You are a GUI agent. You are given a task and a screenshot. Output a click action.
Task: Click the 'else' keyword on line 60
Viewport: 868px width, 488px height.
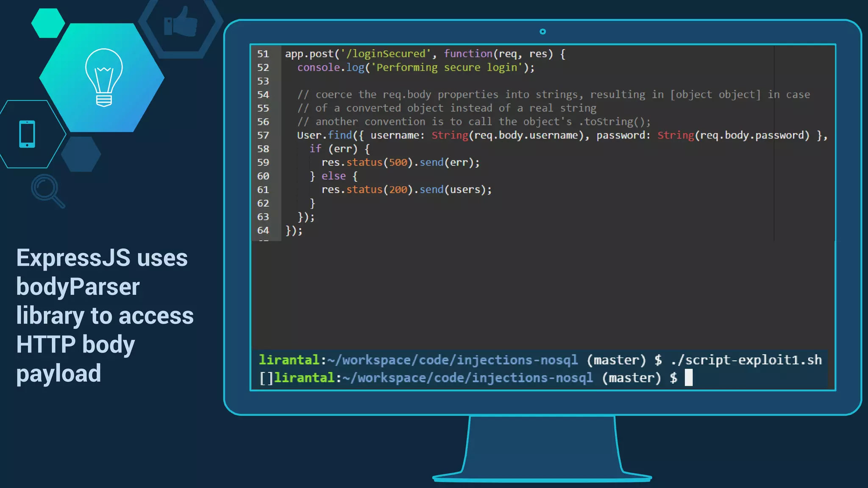pyautogui.click(x=334, y=176)
